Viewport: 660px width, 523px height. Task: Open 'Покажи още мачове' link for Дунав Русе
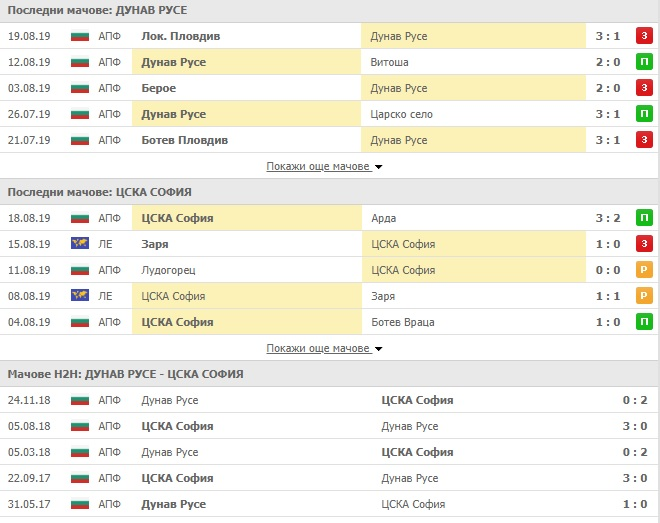pyautogui.click(x=318, y=166)
